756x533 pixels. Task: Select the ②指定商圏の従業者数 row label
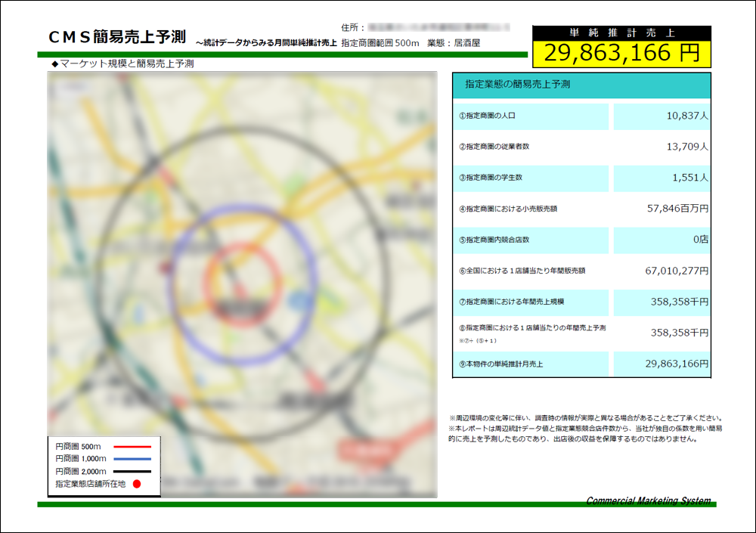click(497, 147)
